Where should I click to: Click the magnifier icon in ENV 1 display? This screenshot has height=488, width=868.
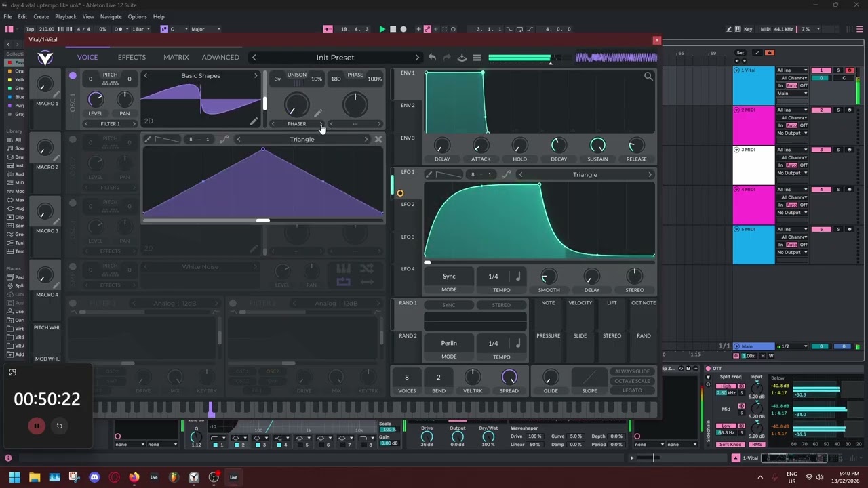pyautogui.click(x=648, y=77)
